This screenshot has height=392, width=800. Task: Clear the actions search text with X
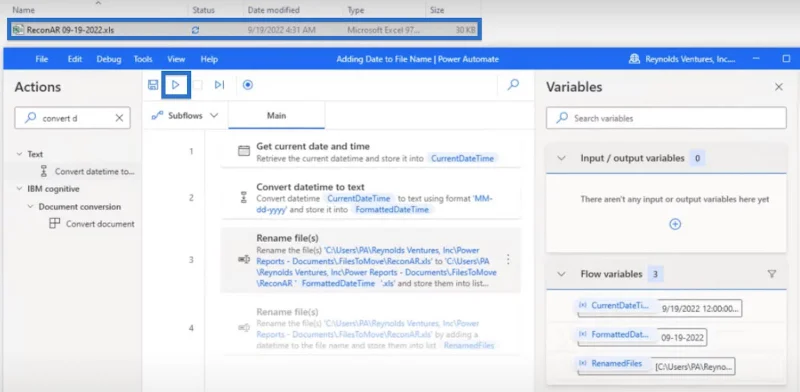(x=119, y=118)
